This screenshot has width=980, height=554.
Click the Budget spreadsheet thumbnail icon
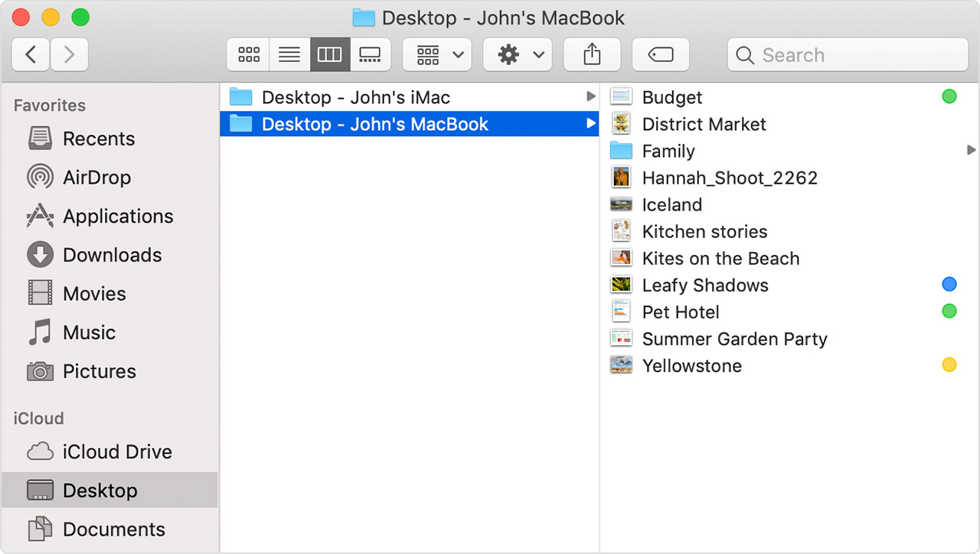[621, 96]
